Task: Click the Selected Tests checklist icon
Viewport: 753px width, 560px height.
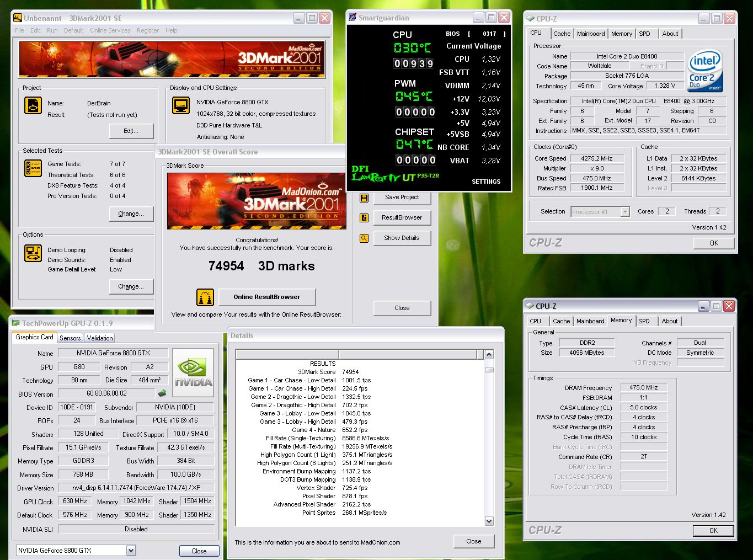Action: (33, 168)
